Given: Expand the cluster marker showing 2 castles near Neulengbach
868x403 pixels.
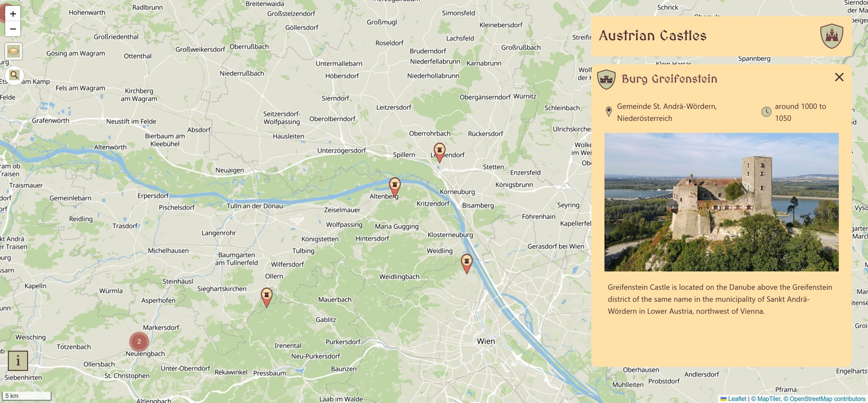Looking at the screenshot, I should coord(139,341).
